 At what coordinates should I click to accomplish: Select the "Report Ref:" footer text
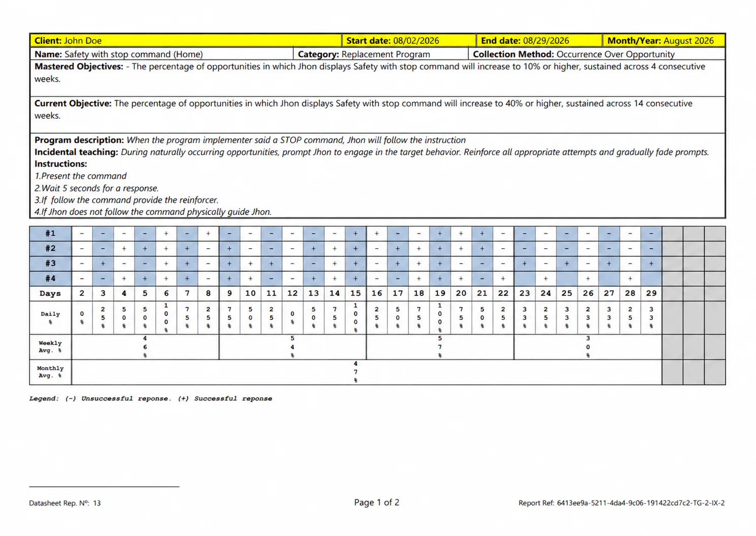click(622, 503)
